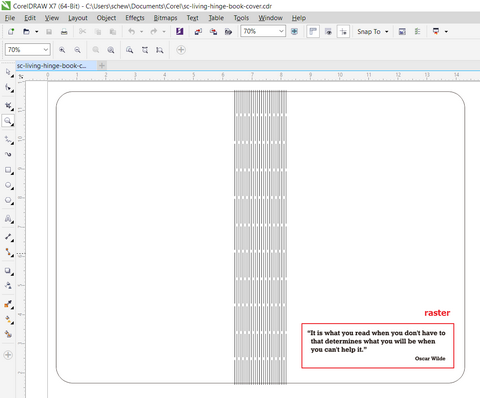Click the Print icon
This screenshot has width=480, height=398.
point(64,32)
